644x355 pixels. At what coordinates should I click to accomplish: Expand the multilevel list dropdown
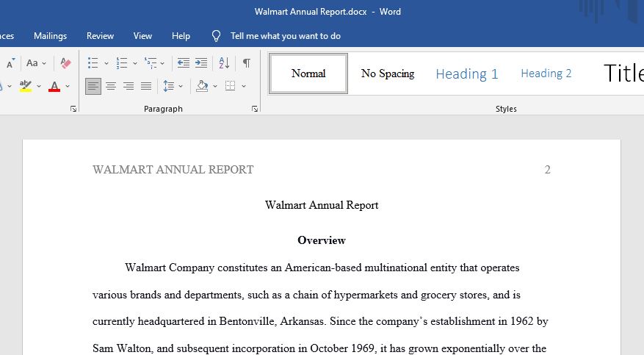pos(162,63)
